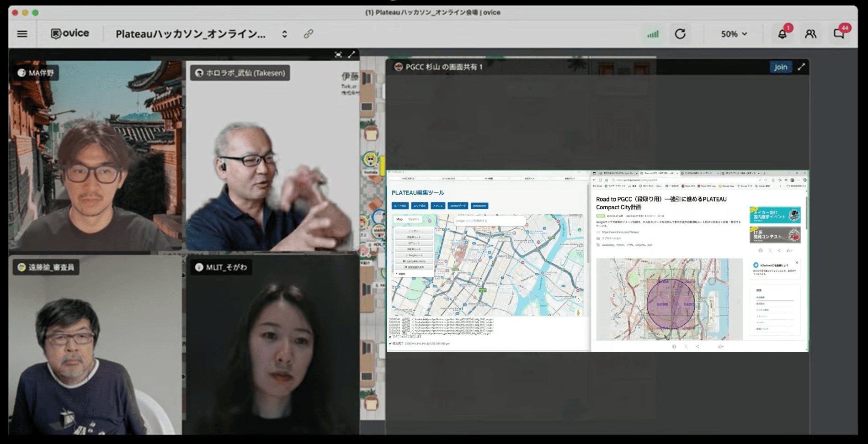
Task: Open the space switcher up-down arrows
Action: (284, 34)
